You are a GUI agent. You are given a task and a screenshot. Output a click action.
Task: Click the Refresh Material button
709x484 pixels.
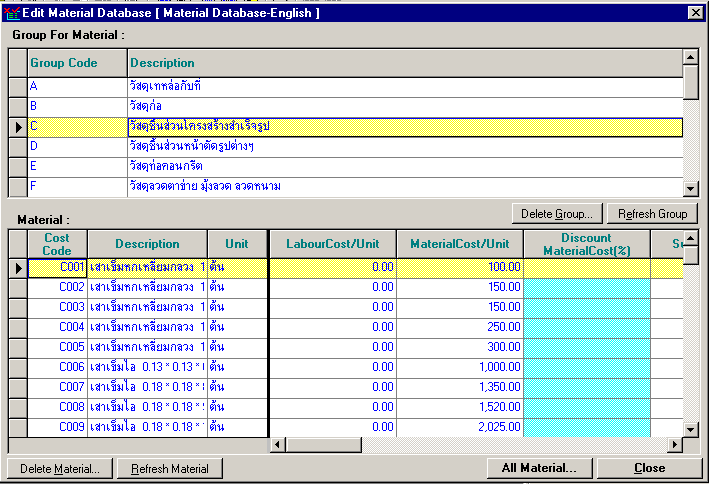coord(170,469)
